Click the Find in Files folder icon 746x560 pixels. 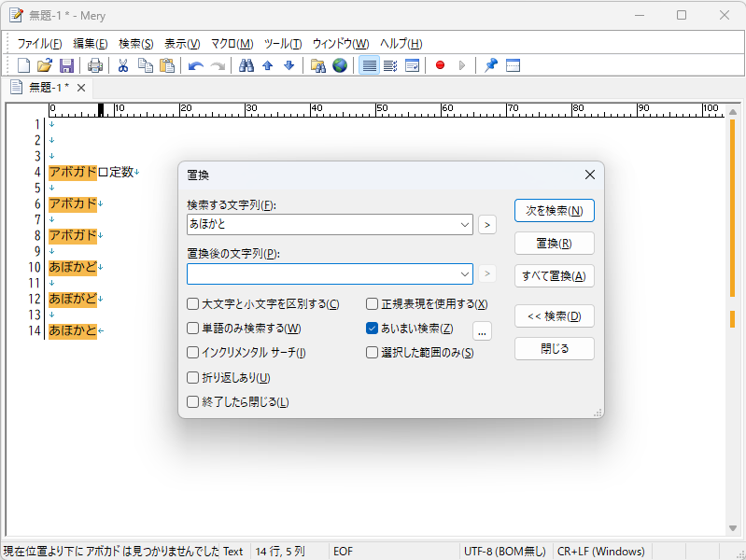click(x=317, y=65)
